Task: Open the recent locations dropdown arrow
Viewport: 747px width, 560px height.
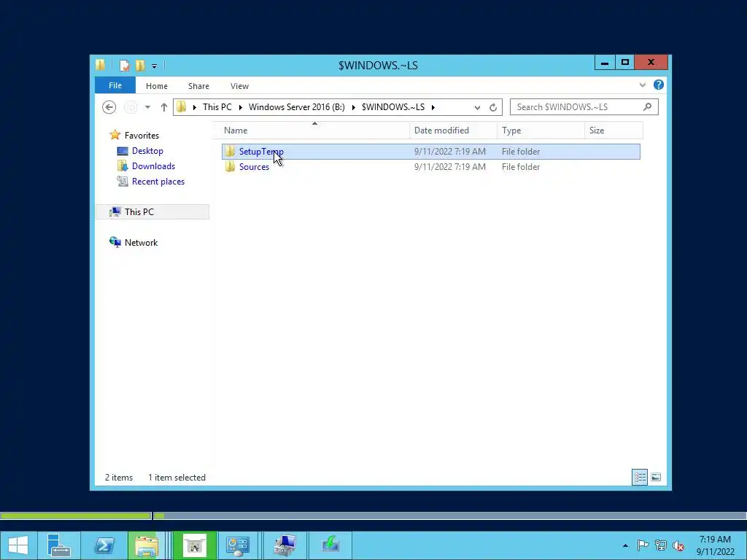Action: click(x=147, y=107)
